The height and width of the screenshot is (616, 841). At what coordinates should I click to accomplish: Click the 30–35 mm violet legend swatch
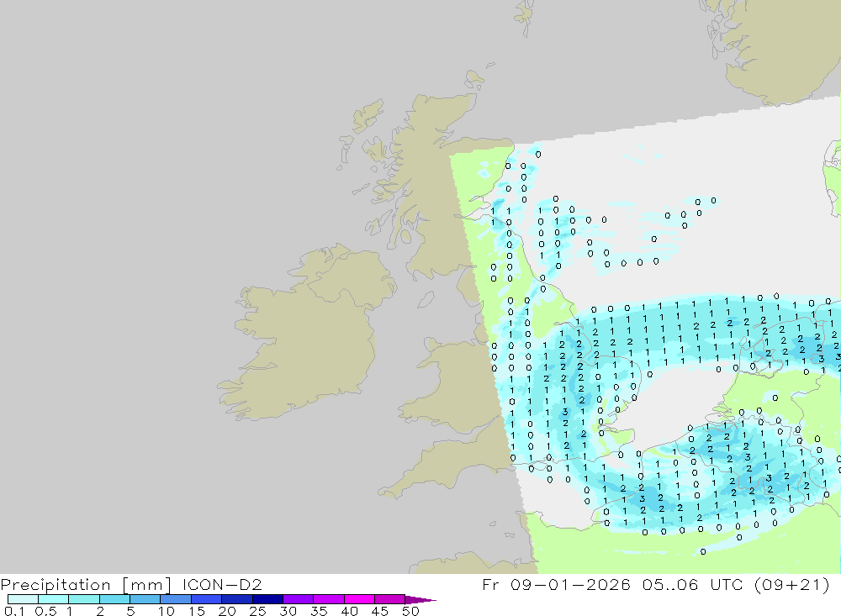coord(299,599)
